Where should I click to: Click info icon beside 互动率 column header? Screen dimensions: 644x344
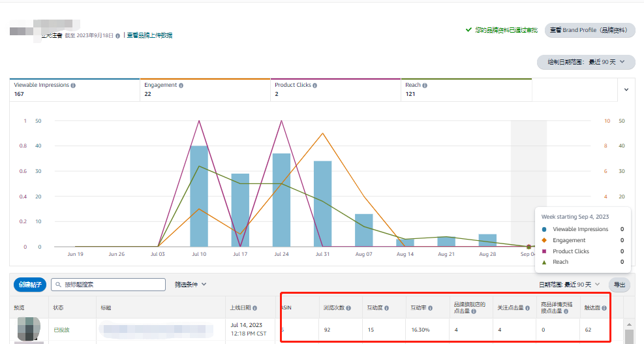pyautogui.click(x=430, y=308)
